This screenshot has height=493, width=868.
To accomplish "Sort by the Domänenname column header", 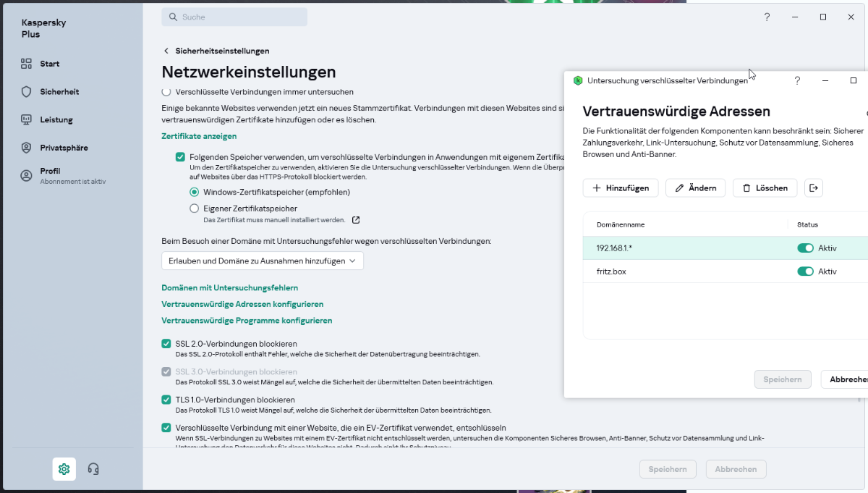I will point(621,224).
